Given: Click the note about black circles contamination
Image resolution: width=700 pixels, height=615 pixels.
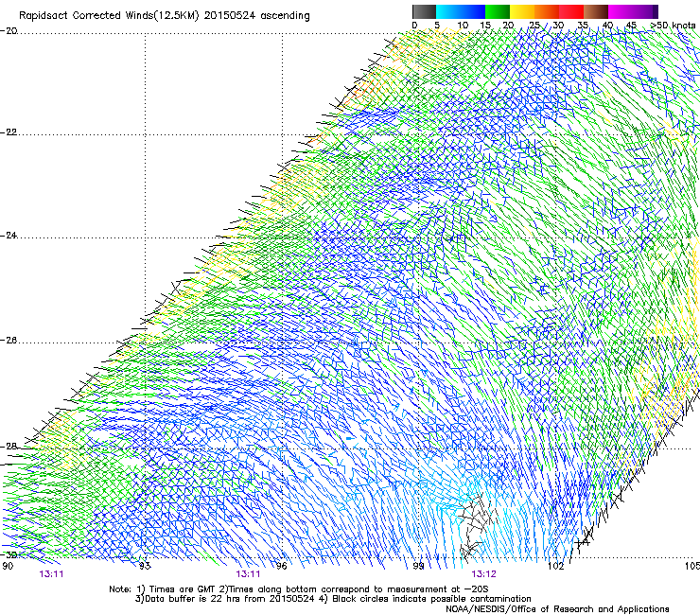Looking at the screenshot, I should pyautogui.click(x=425, y=599).
